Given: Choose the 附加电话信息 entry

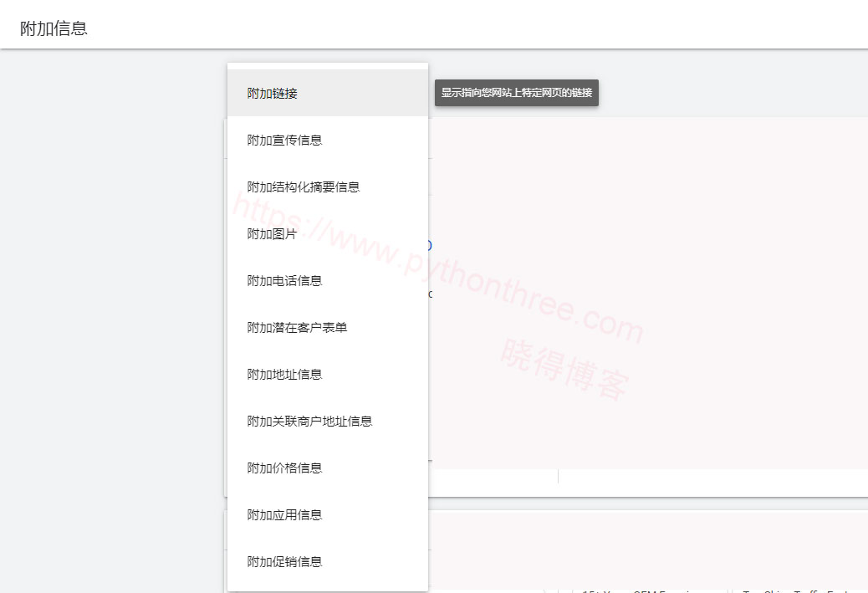Looking at the screenshot, I should tap(327, 281).
